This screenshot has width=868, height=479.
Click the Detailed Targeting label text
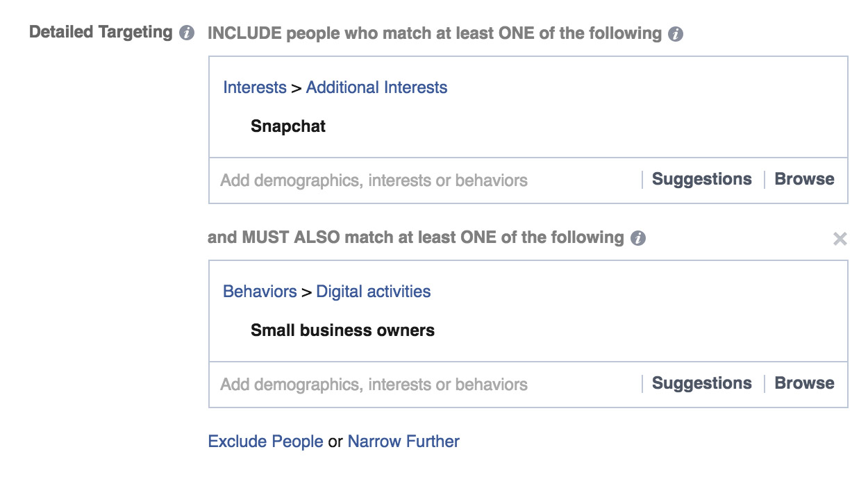[101, 32]
